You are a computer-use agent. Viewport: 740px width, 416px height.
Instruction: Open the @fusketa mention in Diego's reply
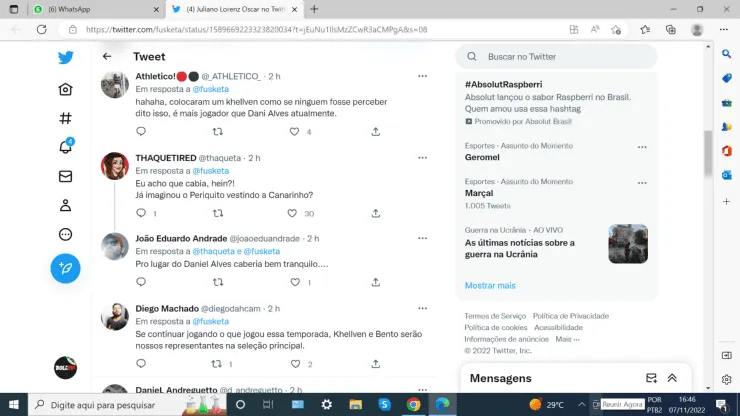pos(211,321)
